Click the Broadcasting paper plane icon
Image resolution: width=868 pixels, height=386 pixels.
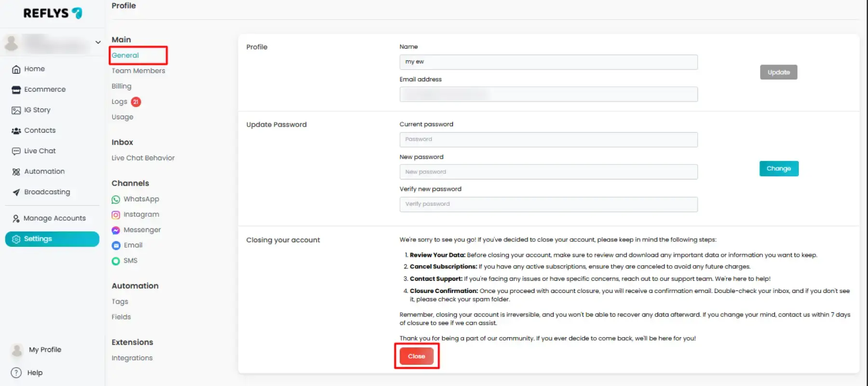(x=16, y=192)
